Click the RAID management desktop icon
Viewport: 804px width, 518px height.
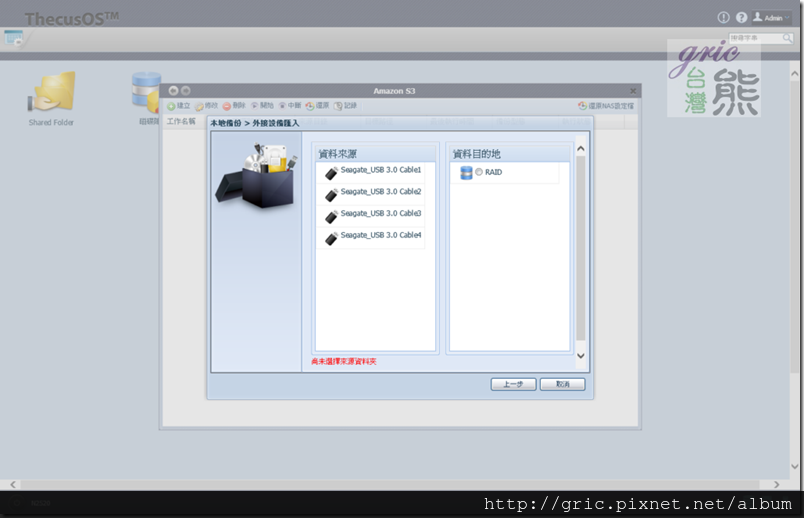click(x=146, y=97)
